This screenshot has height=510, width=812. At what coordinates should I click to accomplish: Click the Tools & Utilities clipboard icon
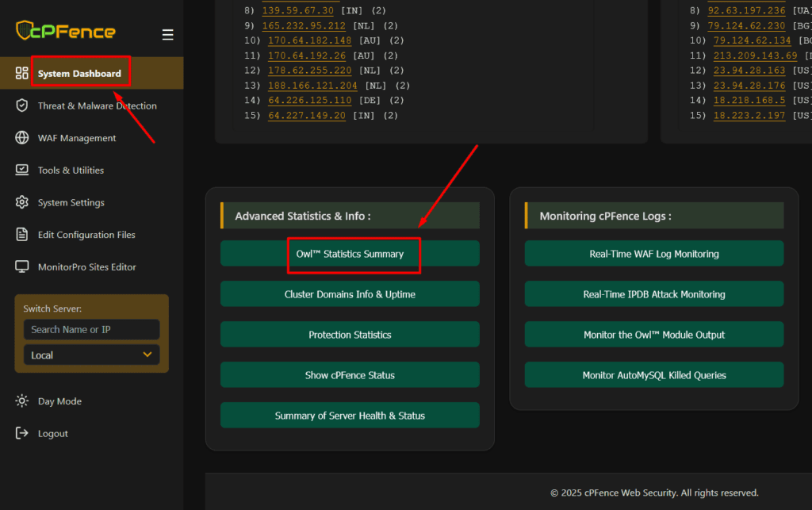click(x=22, y=170)
